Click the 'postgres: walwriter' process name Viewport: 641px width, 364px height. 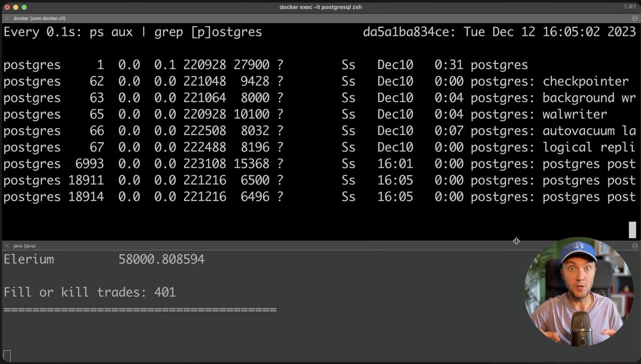(x=539, y=115)
